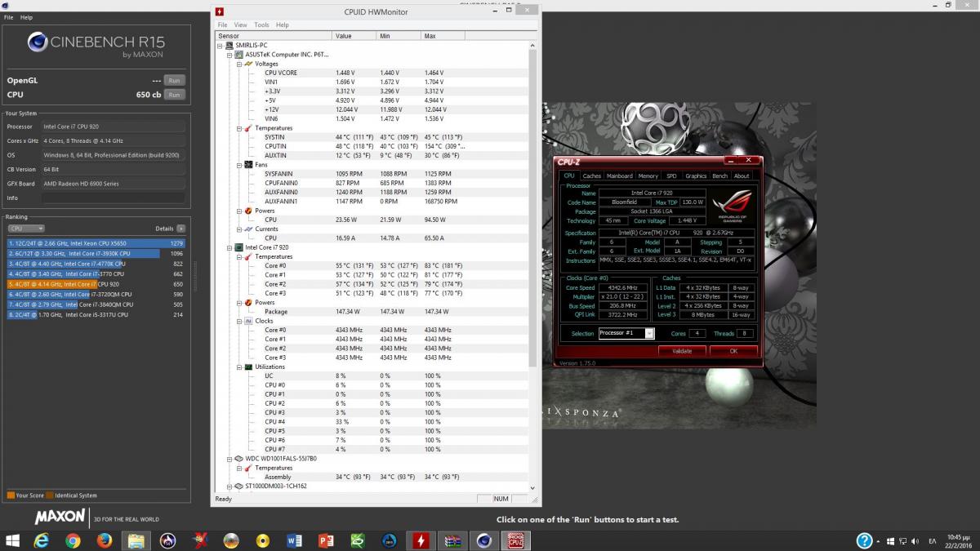This screenshot has height=551, width=980.
Task: Open the clock showing 22/2/2016
Action: pos(956,541)
